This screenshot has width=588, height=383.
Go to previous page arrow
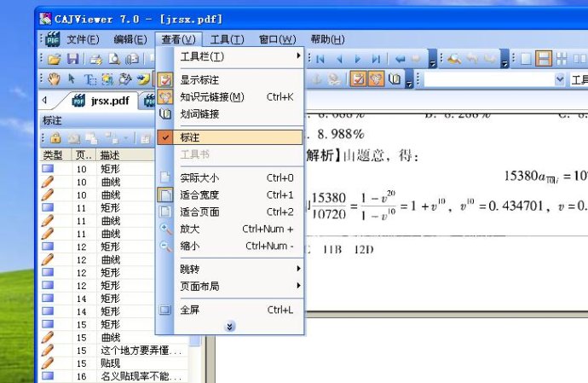coord(340,59)
